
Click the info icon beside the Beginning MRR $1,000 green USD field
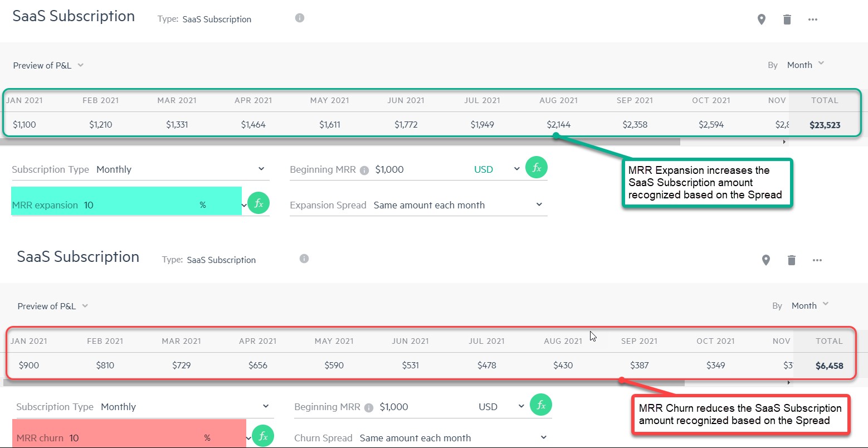click(x=364, y=170)
